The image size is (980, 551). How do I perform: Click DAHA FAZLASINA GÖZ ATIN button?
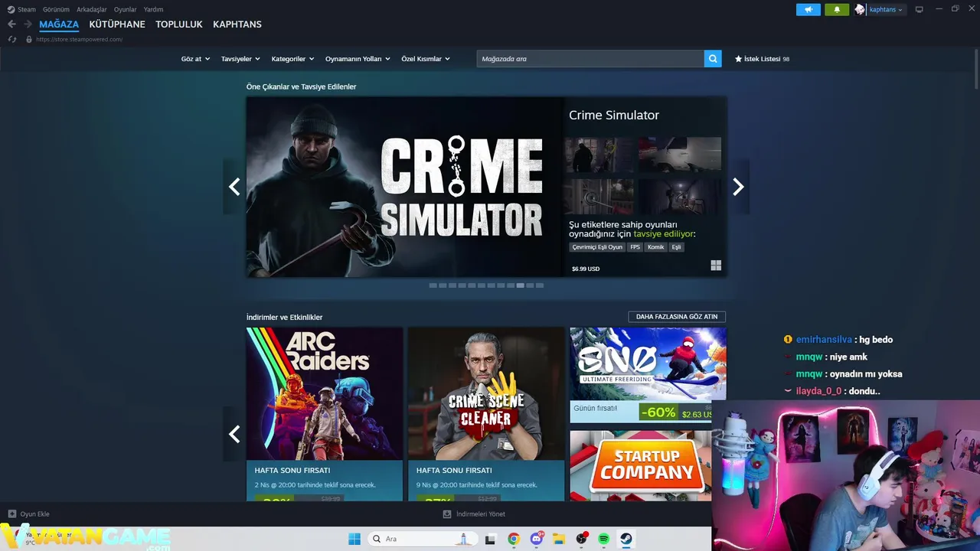pos(677,316)
